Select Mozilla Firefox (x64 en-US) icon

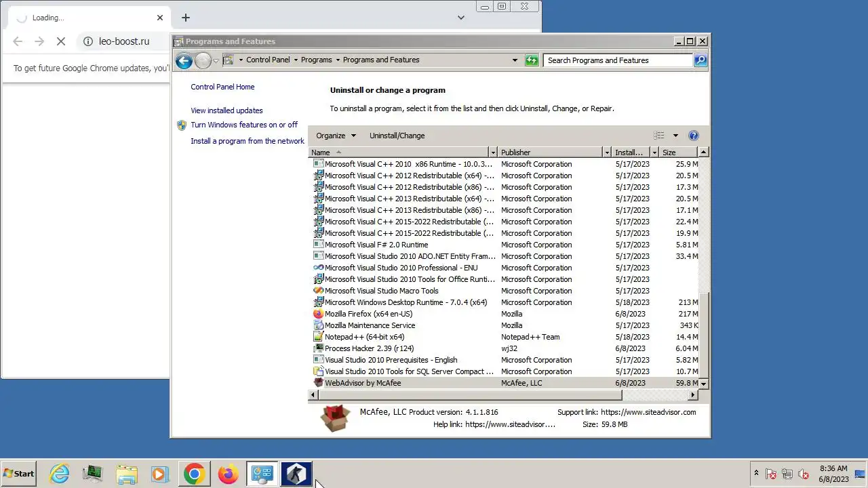[x=319, y=314]
